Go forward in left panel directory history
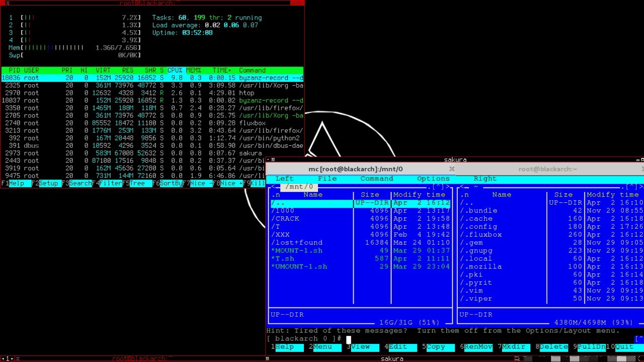 [447, 187]
